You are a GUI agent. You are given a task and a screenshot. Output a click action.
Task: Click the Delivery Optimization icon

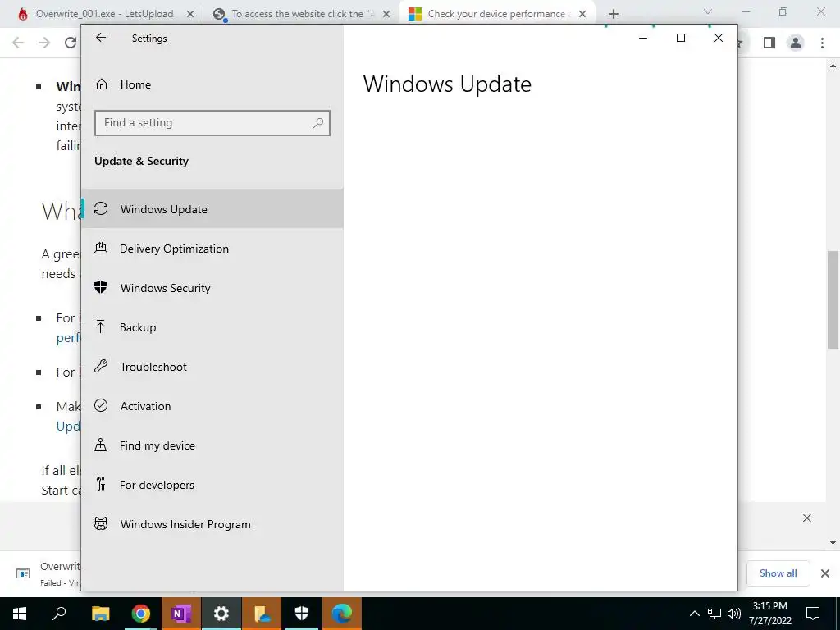(101, 248)
